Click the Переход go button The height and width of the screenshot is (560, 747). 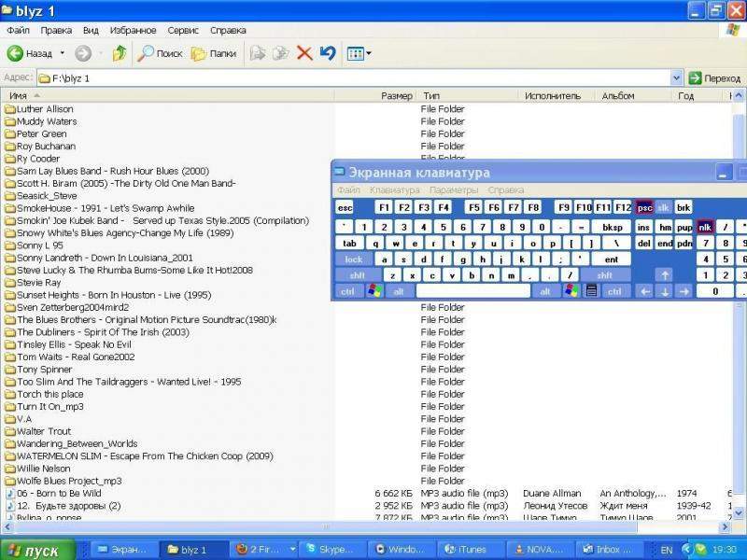pos(714,78)
